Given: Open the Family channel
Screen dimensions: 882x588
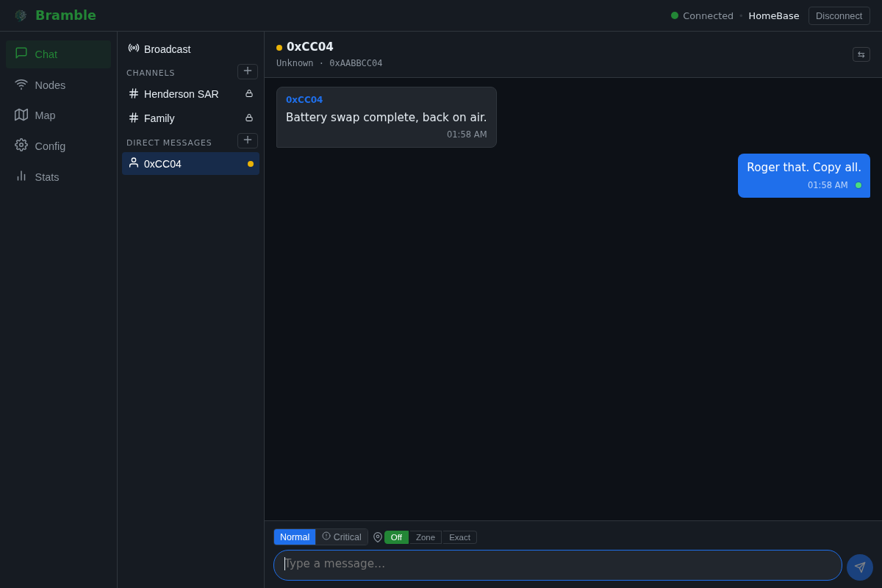Looking at the screenshot, I should coord(190,118).
